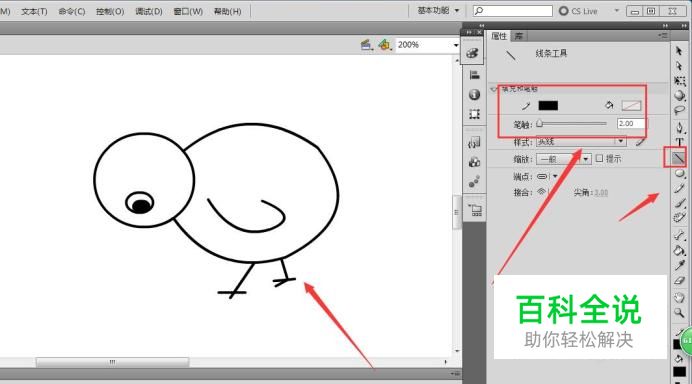
Task: Open the 接合 join style dropdown
Action: click(543, 192)
